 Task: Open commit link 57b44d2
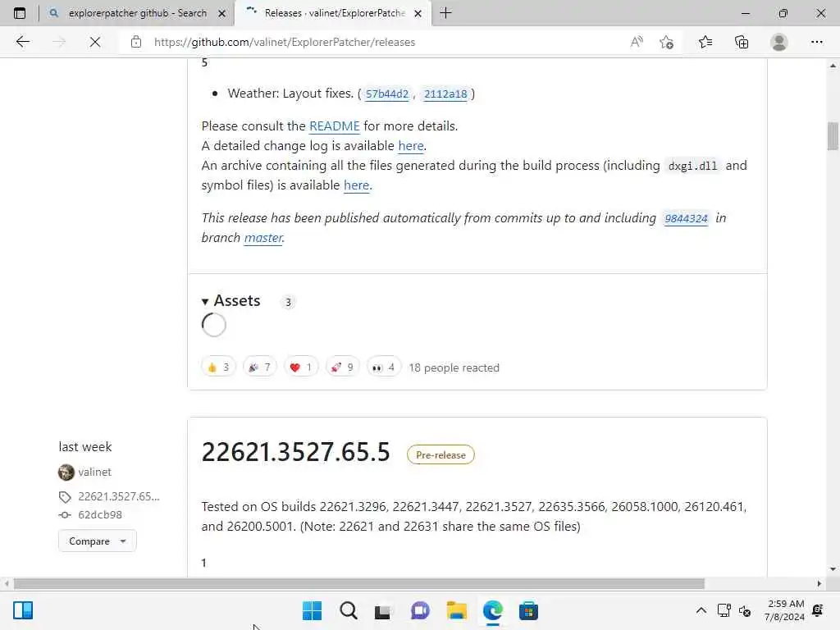point(387,94)
